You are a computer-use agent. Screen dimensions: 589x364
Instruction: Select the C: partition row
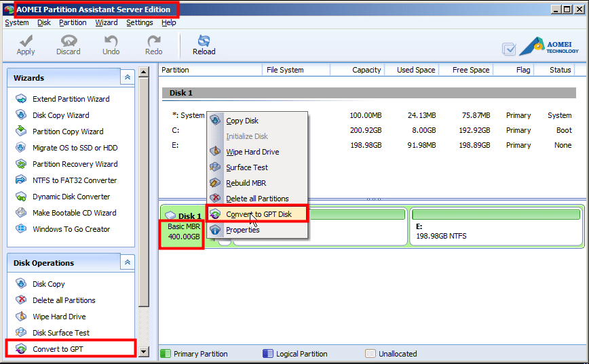(369, 130)
